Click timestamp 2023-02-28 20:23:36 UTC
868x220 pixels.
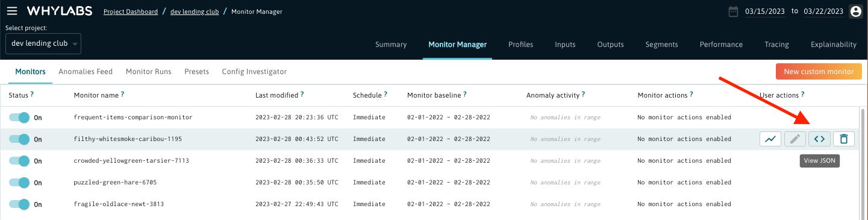point(297,118)
